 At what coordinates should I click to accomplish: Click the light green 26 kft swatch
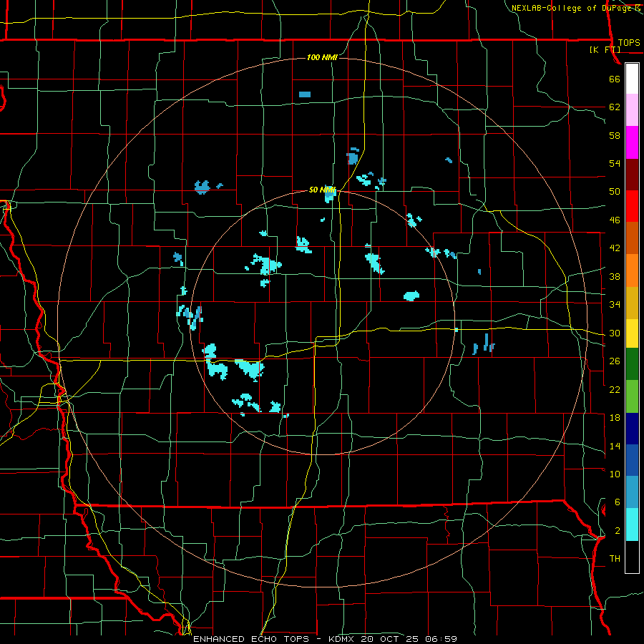point(632,396)
